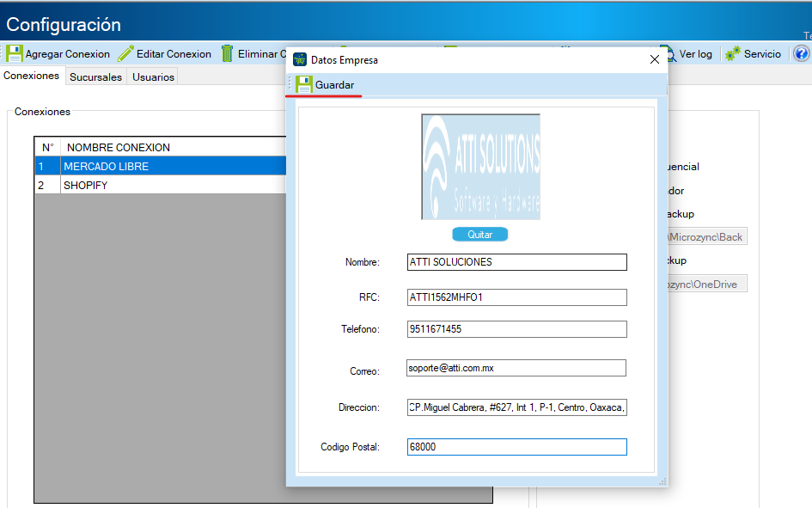Close the Datos Empresa dialog
Screen dimensions: 812x508
tap(655, 59)
